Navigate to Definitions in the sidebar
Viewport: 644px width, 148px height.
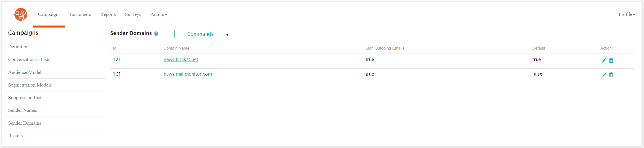click(19, 47)
